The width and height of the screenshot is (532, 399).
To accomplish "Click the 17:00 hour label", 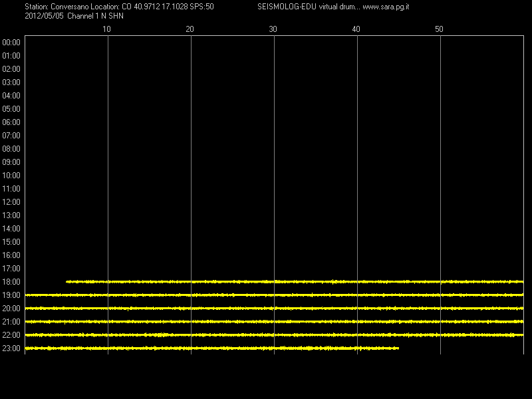I will click(11, 269).
